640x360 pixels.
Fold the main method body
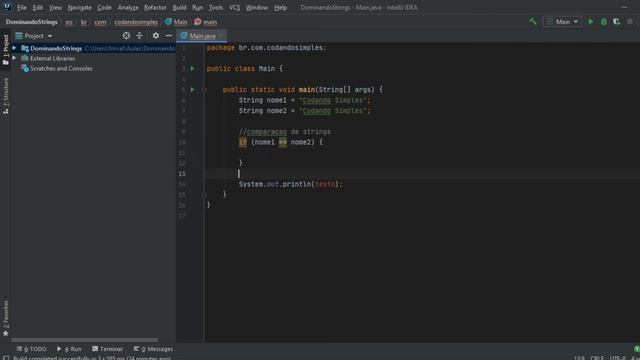click(204, 90)
